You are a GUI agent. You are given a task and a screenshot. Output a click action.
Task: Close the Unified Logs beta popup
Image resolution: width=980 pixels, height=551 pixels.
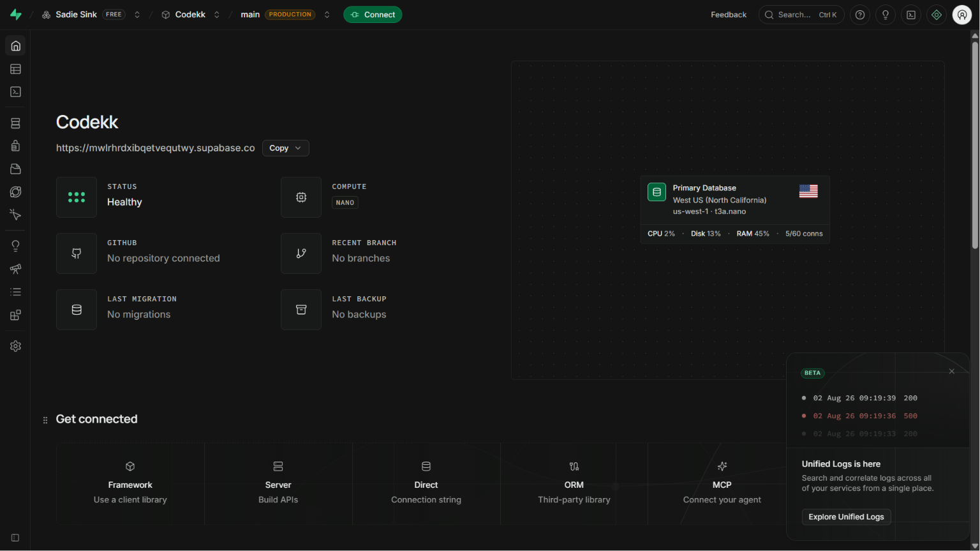952,371
